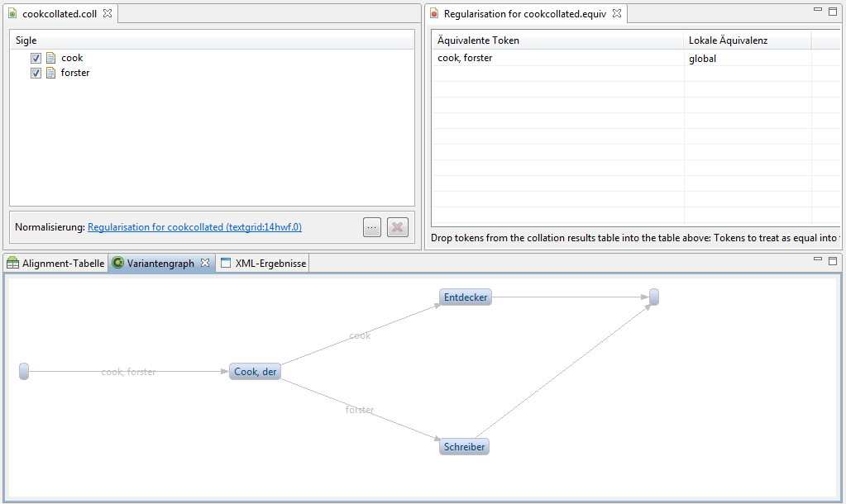Close the cookcollated.coll editor tab
Image resolution: width=846 pixels, height=504 pixels.
coord(108,14)
